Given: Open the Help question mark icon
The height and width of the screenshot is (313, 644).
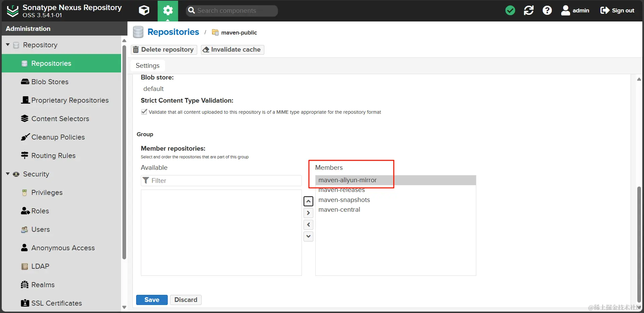Looking at the screenshot, I should 547,11.
